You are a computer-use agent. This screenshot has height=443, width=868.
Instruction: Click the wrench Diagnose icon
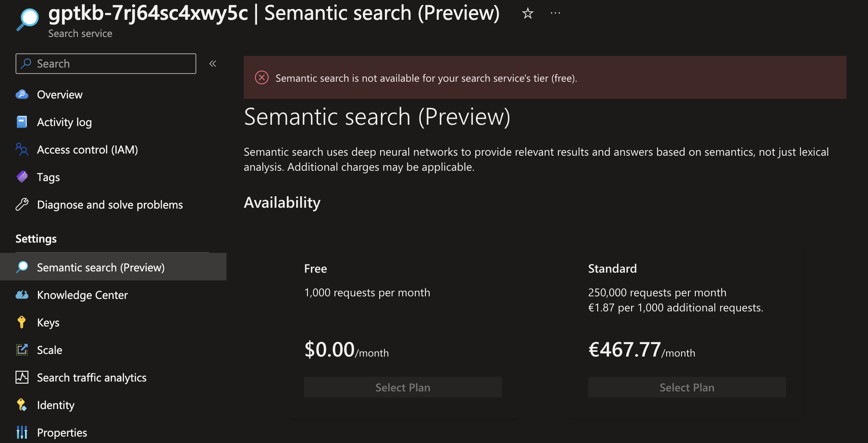[22, 204]
